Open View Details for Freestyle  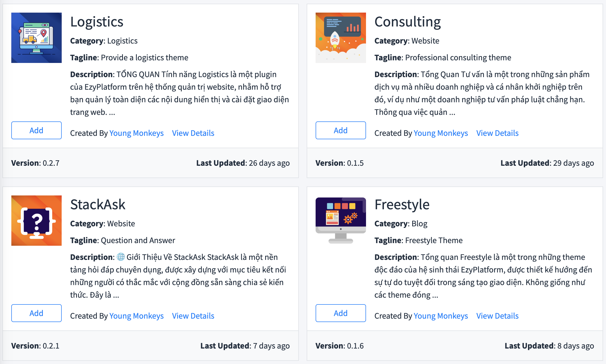click(497, 316)
